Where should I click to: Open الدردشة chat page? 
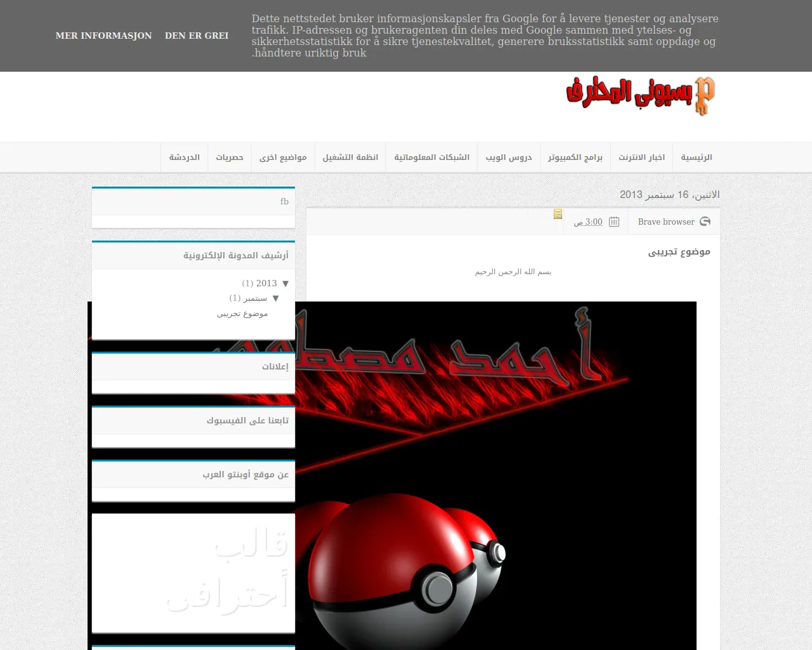184,157
